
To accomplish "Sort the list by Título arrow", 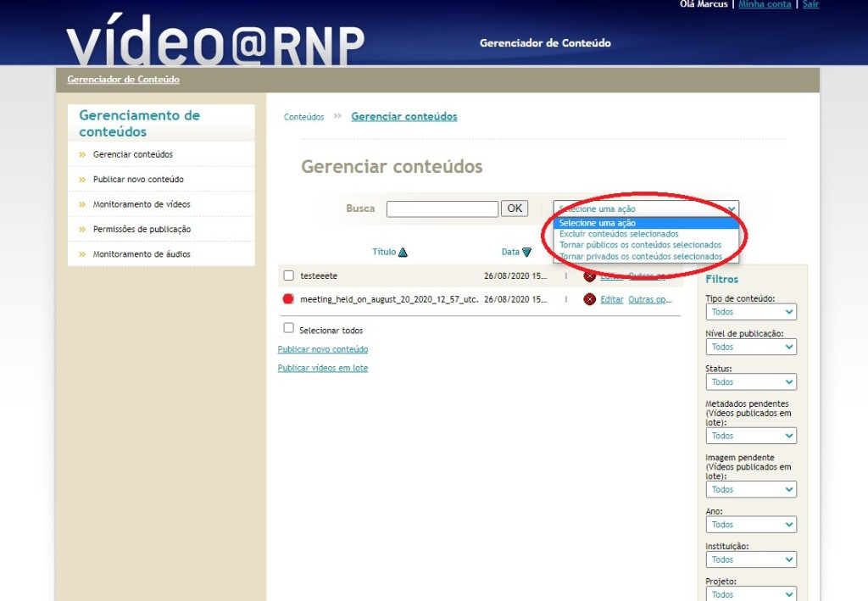I will [x=403, y=252].
